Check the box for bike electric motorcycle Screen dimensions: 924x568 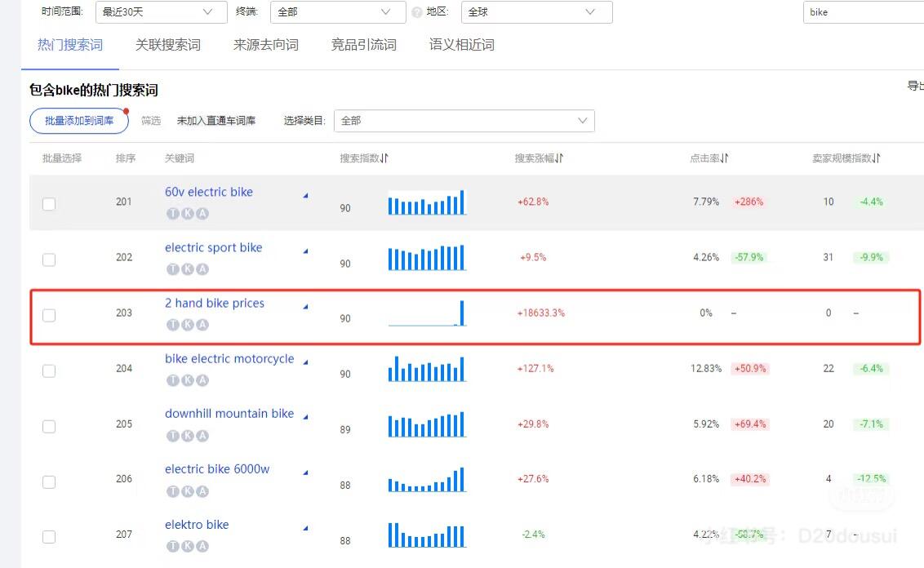49,371
